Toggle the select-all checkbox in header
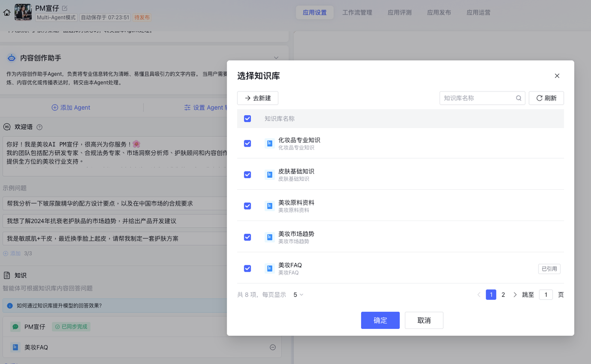Screen dimensions: 591x364 click(x=247, y=119)
